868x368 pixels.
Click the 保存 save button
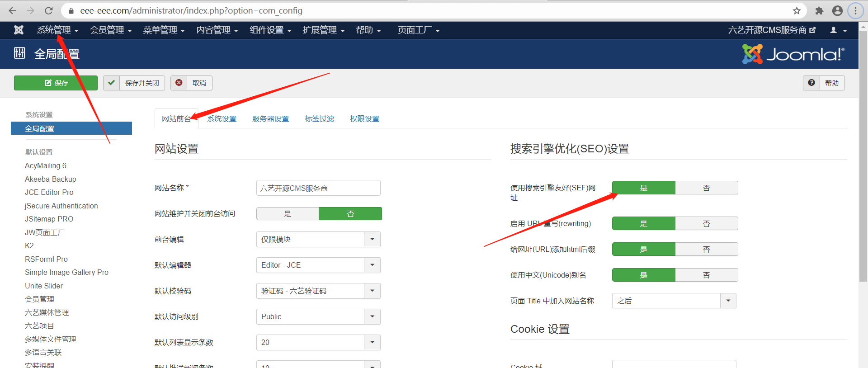(56, 83)
